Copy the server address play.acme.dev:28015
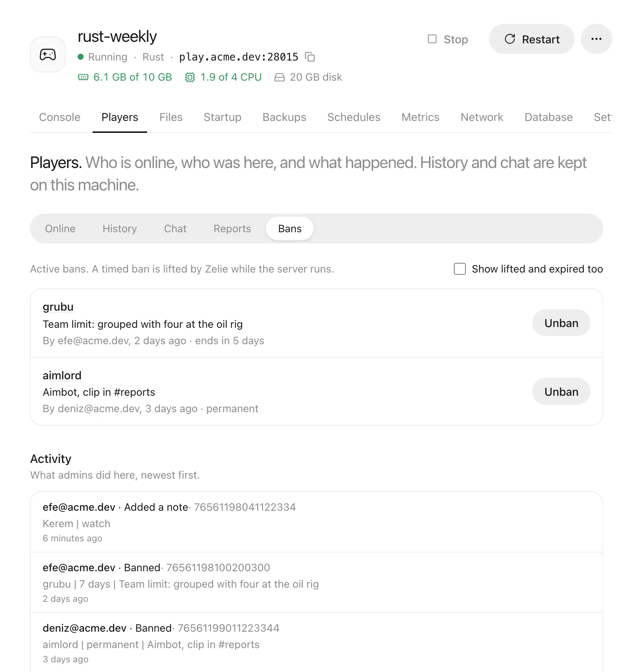 click(310, 57)
